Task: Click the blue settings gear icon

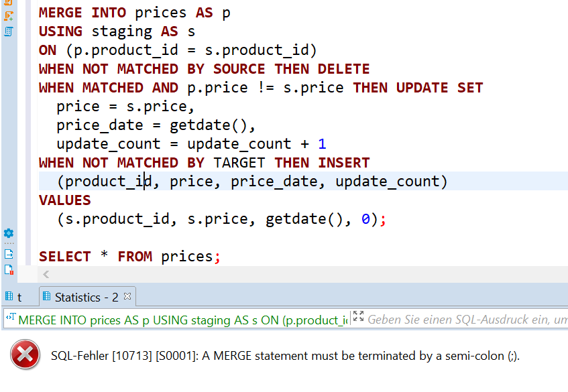Action: pyautogui.click(x=9, y=233)
